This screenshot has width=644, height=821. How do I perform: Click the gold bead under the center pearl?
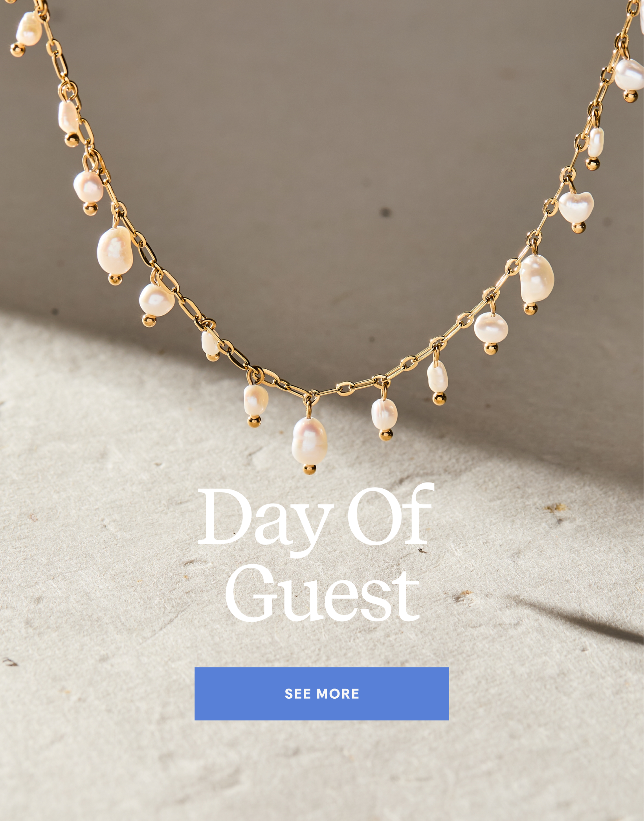pos(309,469)
